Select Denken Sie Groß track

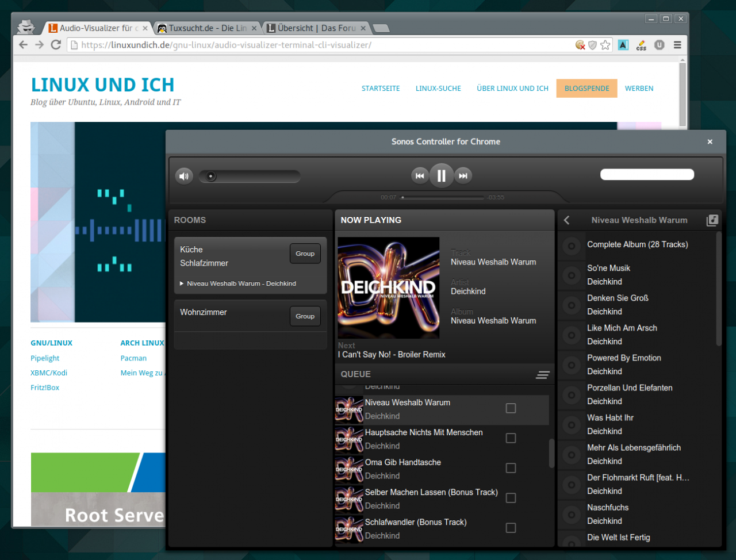pyautogui.click(x=618, y=298)
